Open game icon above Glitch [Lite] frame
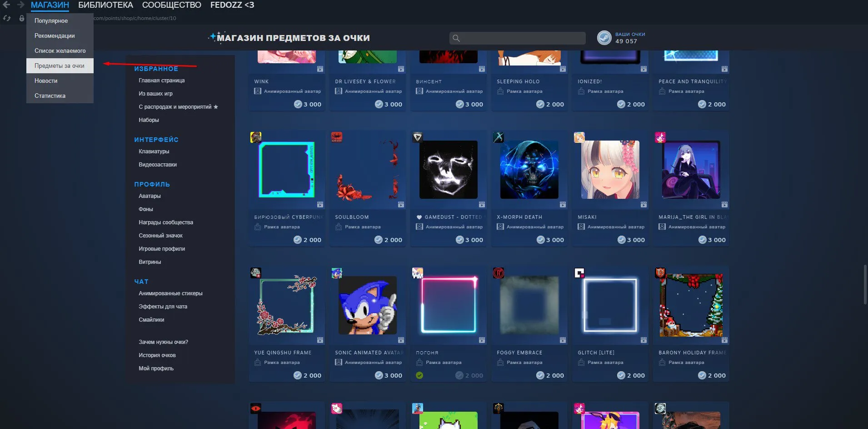 579,273
